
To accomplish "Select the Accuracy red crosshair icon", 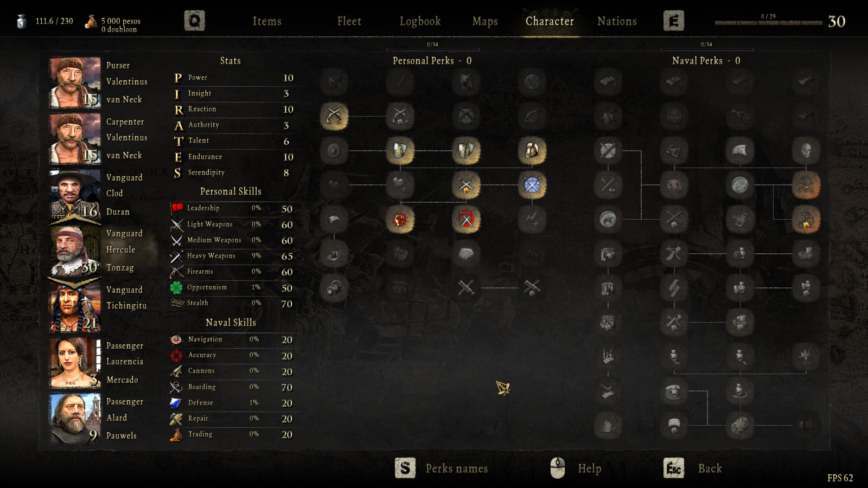I will click(x=176, y=355).
